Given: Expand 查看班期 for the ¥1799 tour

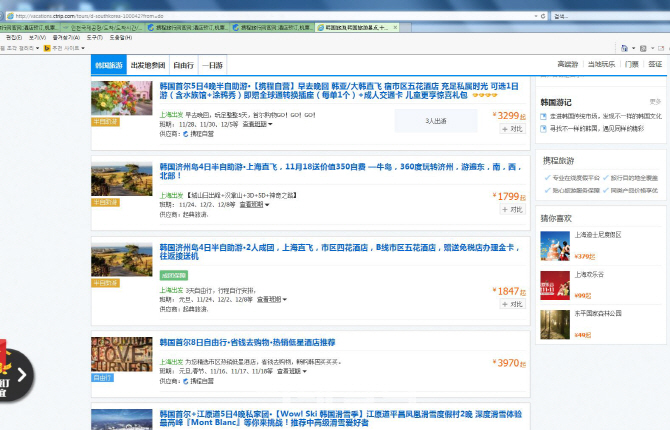Looking at the screenshot, I should pyautogui.click(x=254, y=205).
